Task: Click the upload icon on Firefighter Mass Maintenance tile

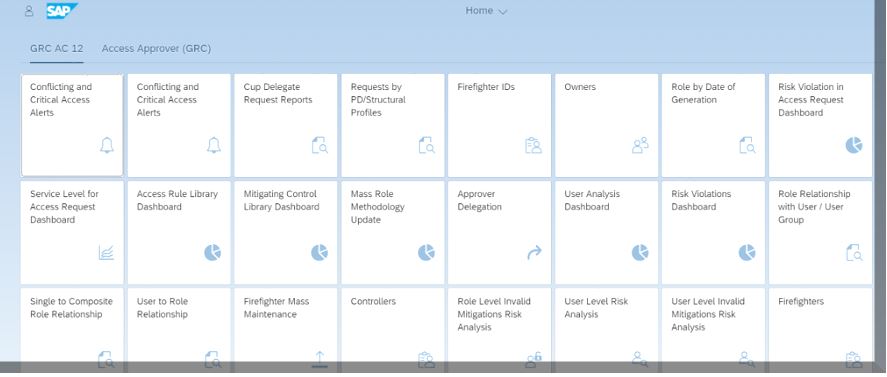Action: 320,359
